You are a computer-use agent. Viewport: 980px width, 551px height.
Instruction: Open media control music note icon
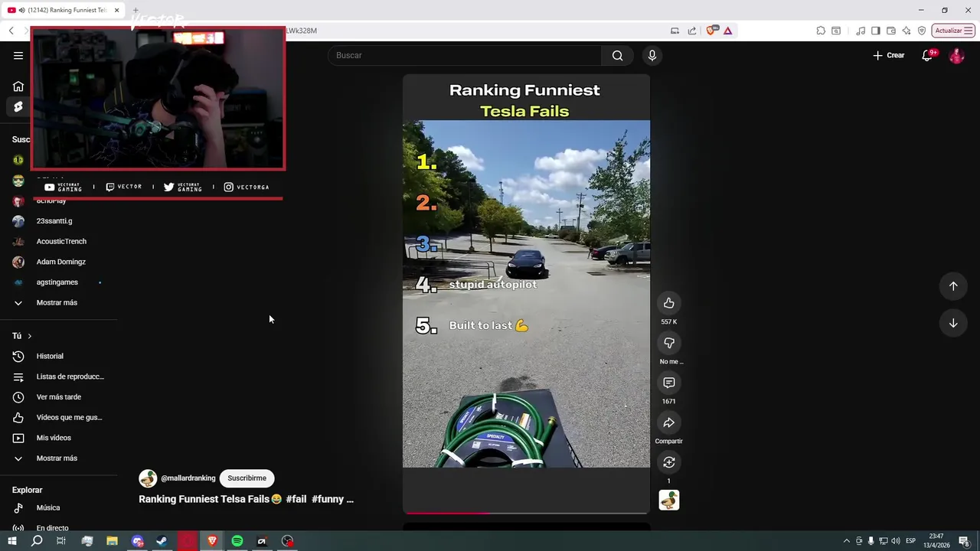861,31
